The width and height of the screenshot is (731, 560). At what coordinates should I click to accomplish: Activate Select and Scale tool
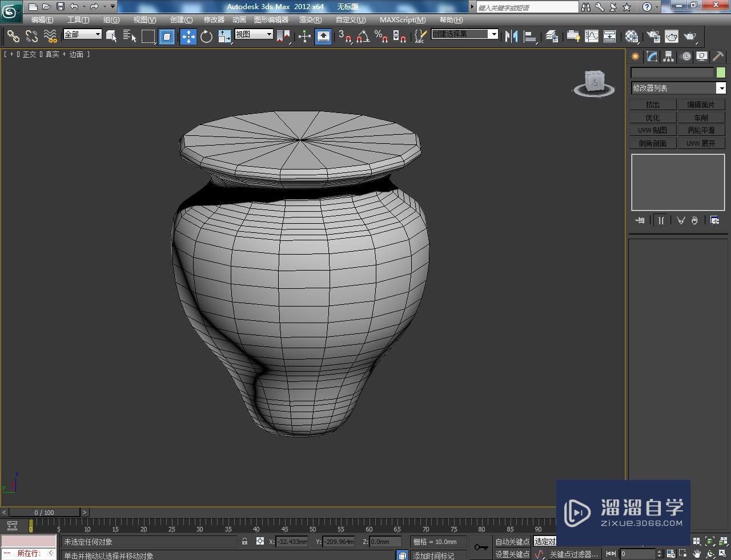(224, 37)
